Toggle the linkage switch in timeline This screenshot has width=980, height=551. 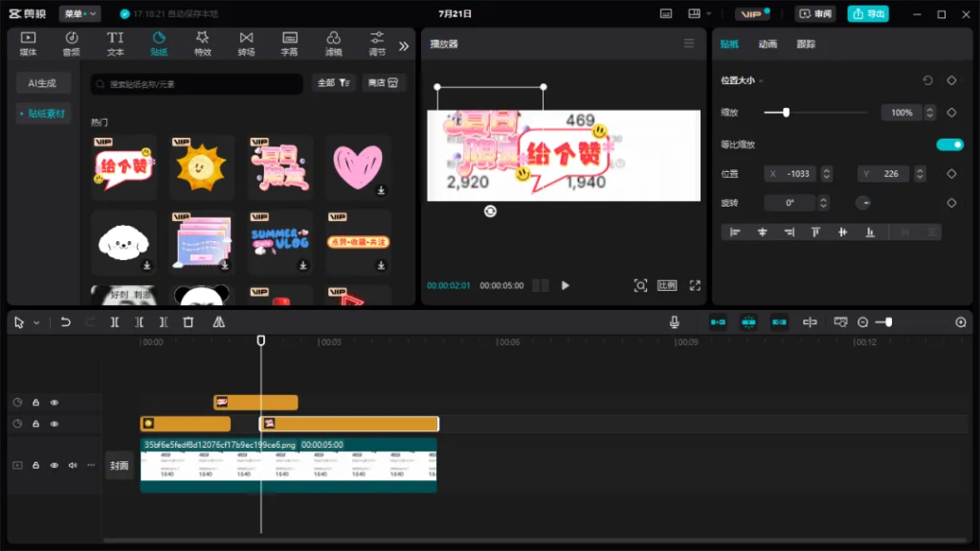[x=779, y=322]
